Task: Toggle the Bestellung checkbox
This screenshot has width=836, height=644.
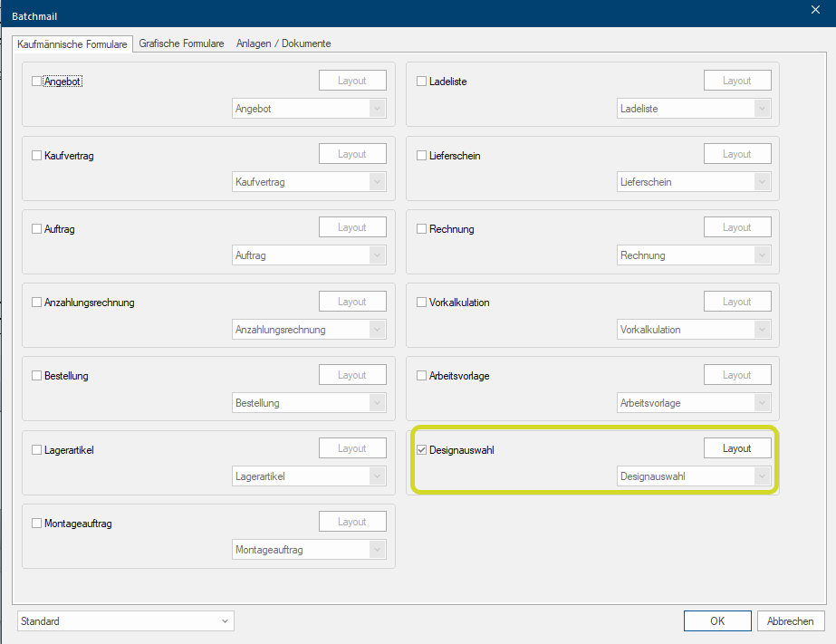Action: [x=37, y=376]
